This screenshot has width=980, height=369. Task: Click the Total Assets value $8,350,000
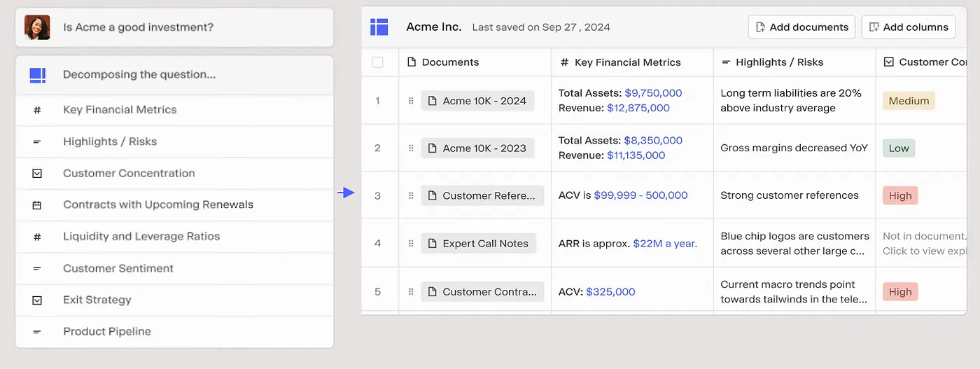653,141
